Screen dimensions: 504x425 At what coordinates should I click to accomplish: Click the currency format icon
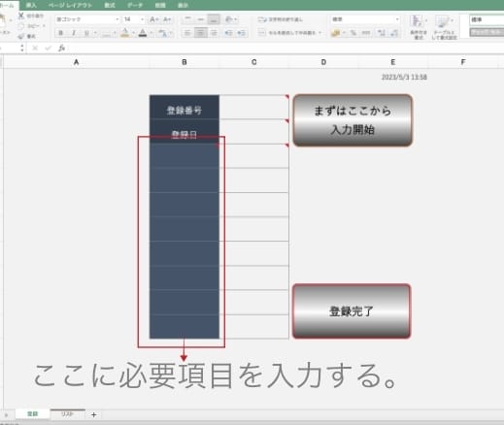coord(336,33)
